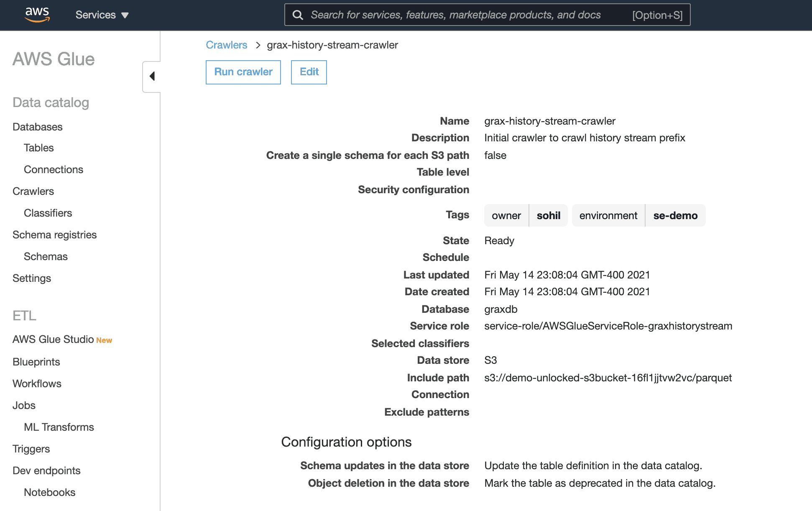Open Connections in the sidebar

click(54, 169)
